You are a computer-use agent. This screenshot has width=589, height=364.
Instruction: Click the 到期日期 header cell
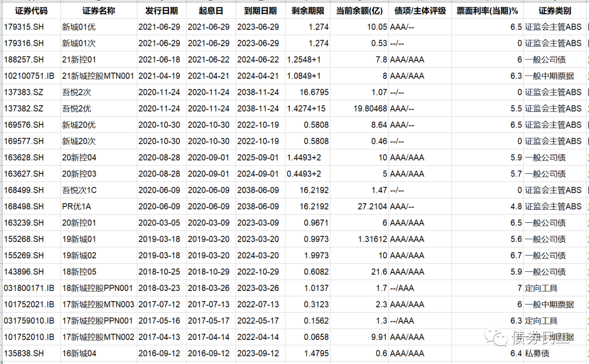tap(260, 11)
